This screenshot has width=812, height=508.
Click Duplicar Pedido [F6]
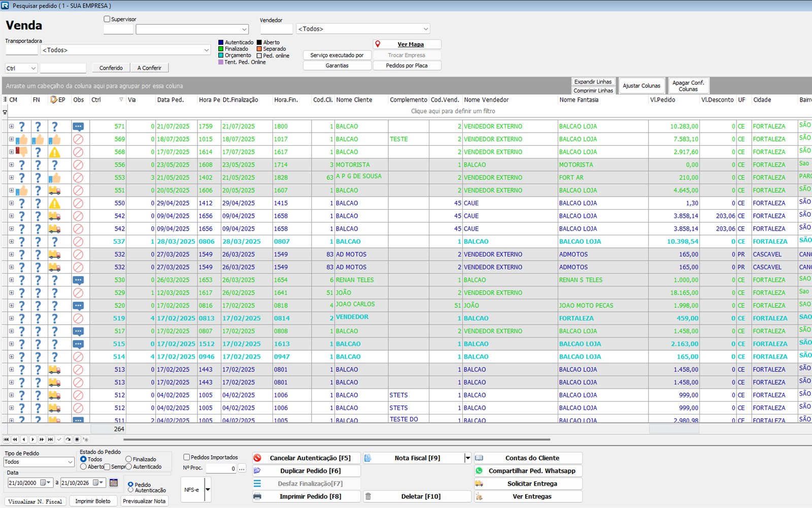[307, 471]
